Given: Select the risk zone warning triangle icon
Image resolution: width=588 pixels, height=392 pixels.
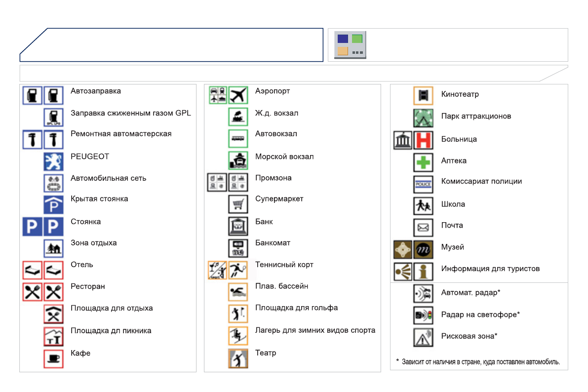Looking at the screenshot, I should click(423, 337).
